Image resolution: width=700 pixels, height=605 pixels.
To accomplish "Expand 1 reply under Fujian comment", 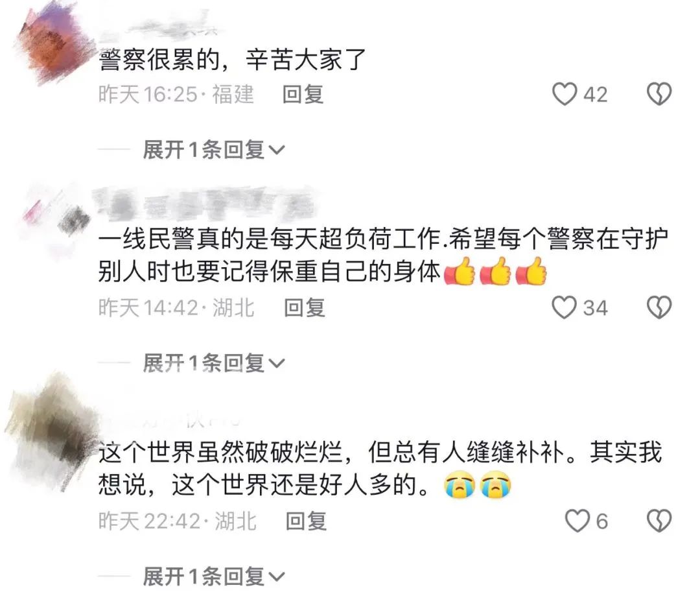I will click(213, 150).
